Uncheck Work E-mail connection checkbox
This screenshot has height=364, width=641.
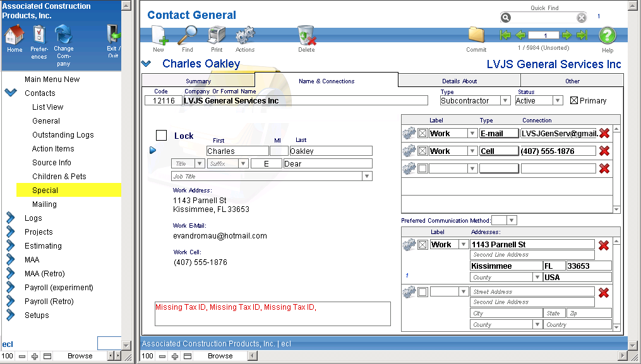click(422, 133)
